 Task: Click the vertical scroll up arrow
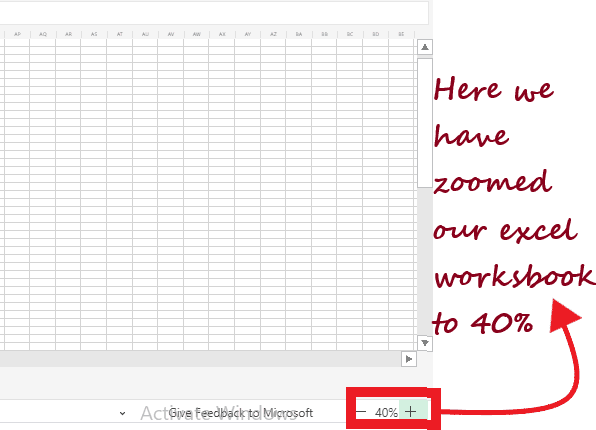pyautogui.click(x=425, y=47)
